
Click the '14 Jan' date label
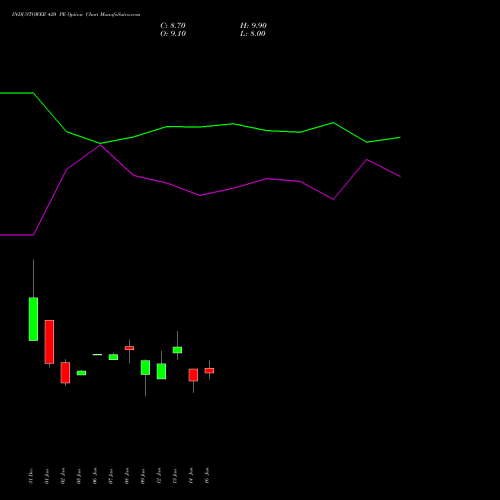191,476
